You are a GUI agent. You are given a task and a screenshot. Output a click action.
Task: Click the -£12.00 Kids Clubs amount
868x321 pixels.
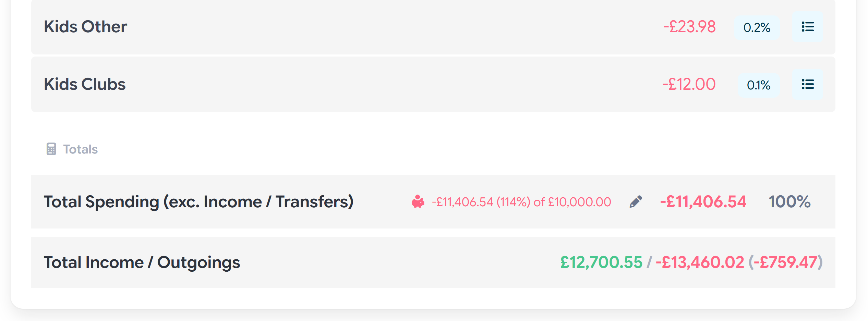click(x=689, y=84)
